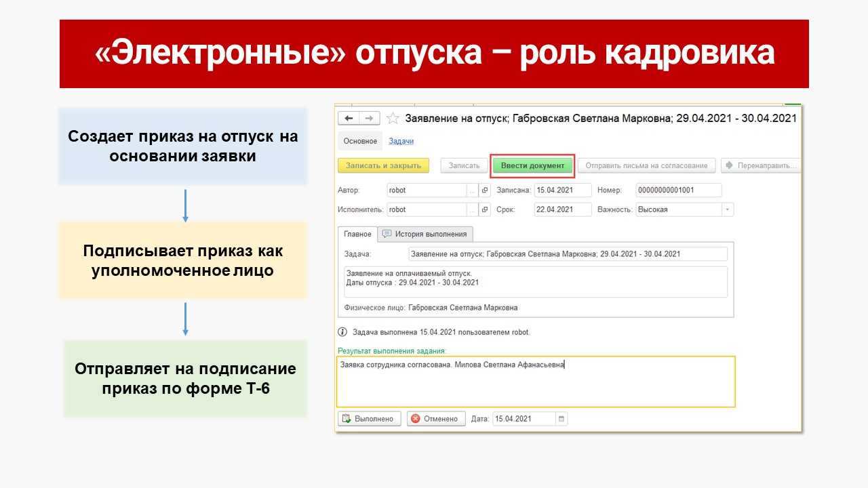Click the forward arrow navigation icon
This screenshot has height=488, width=868.
point(369,118)
